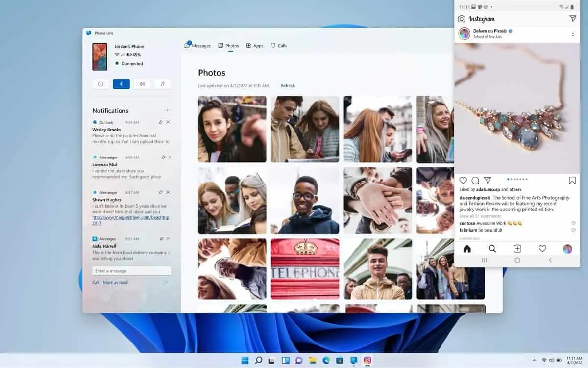Open the Apps tab in Phone Link
Image resolution: width=588 pixels, height=368 pixels.
[257, 45]
